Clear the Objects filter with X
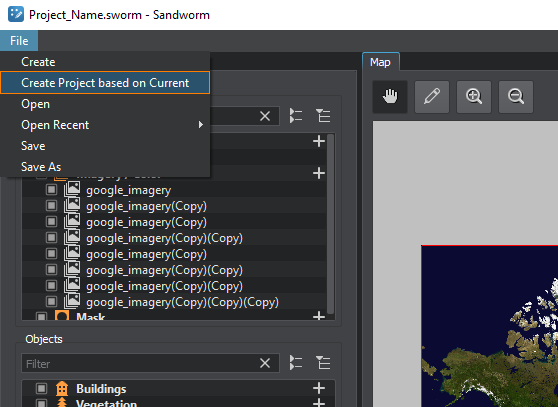Screen dimensions: 558x407 265,363
